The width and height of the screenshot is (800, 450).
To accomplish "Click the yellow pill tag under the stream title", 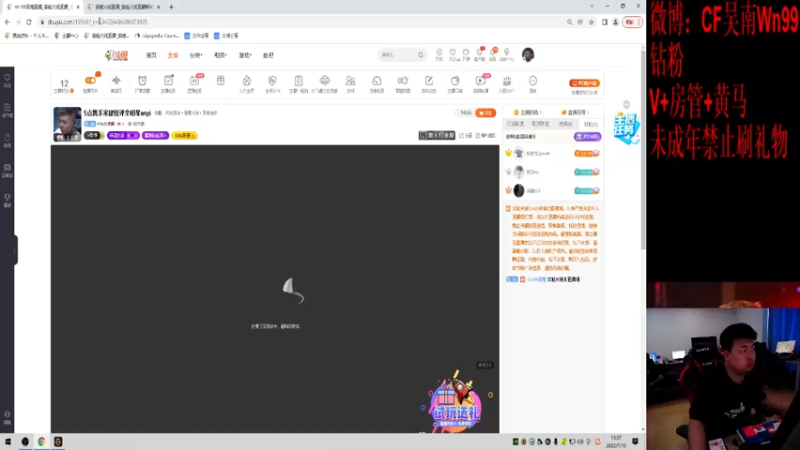I will [x=185, y=135].
